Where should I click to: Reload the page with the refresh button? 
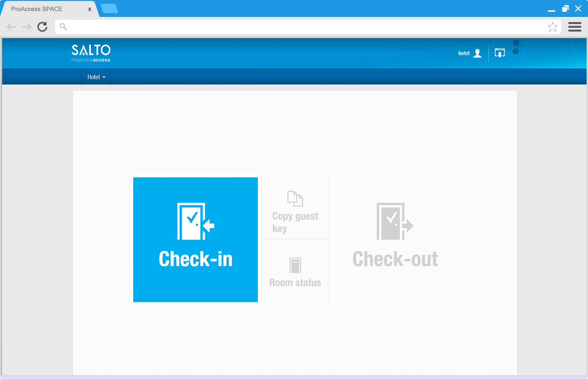point(42,27)
